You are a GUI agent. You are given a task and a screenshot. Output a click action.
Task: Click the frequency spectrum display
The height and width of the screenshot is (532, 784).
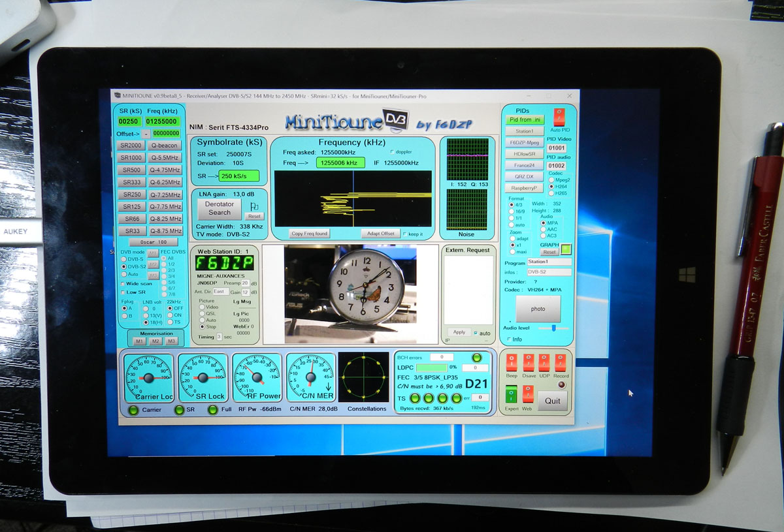(353, 198)
